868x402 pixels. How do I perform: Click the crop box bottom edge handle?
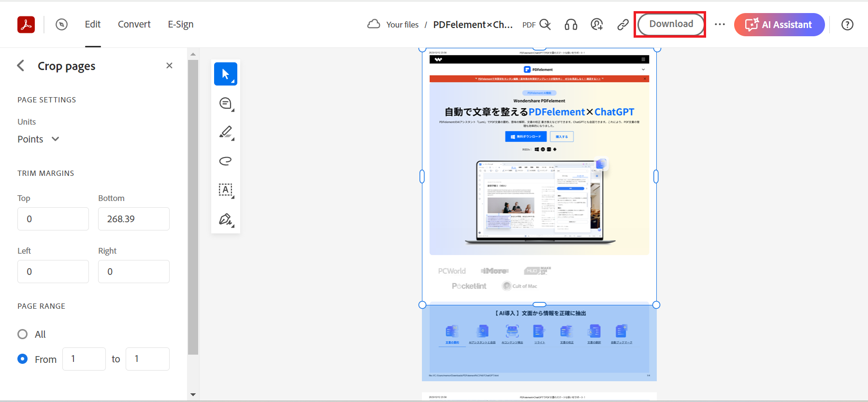click(539, 304)
